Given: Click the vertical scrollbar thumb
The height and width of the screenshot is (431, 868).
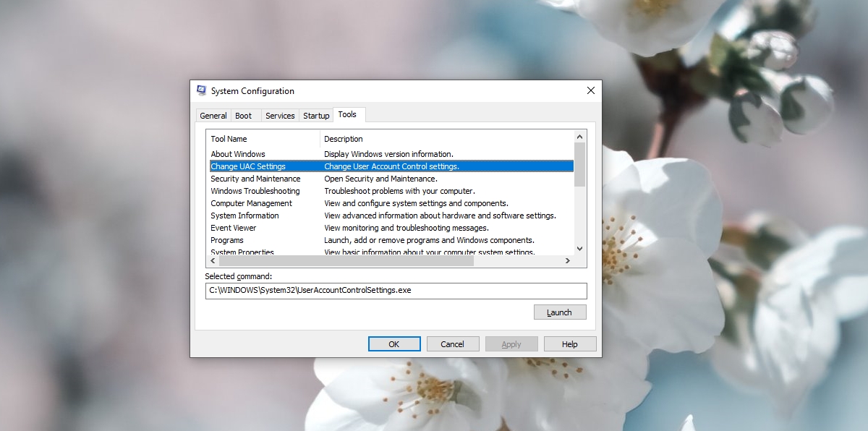Looking at the screenshot, I should 579,164.
